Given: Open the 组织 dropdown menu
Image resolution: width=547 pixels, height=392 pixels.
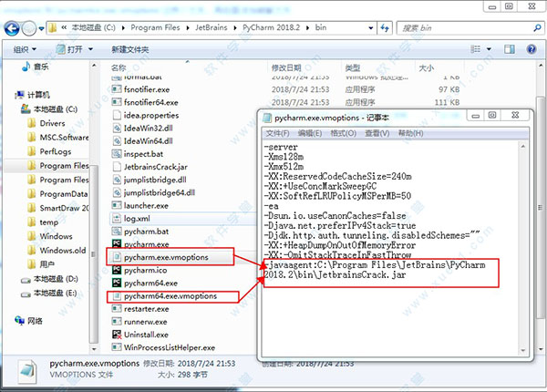Looking at the screenshot, I should [25, 48].
